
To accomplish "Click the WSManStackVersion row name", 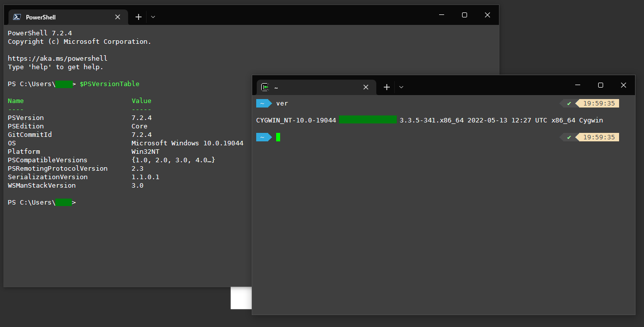I will pyautogui.click(x=42, y=185).
